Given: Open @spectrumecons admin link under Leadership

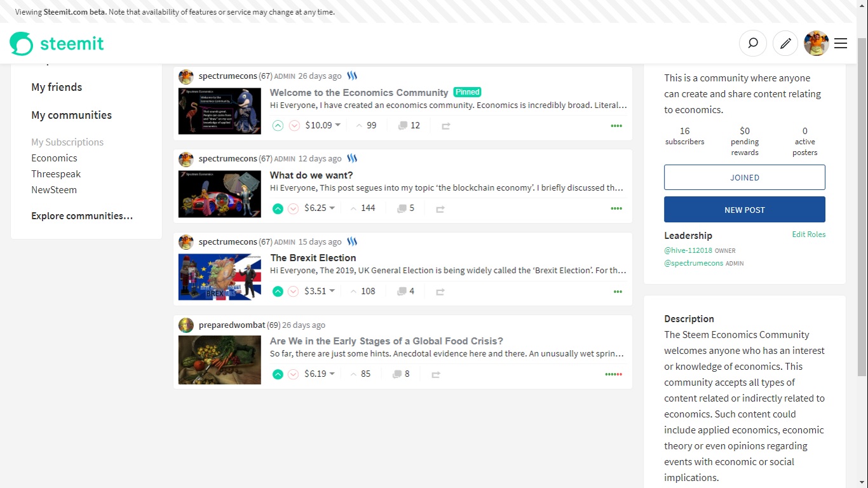Looking at the screenshot, I should coord(694,263).
